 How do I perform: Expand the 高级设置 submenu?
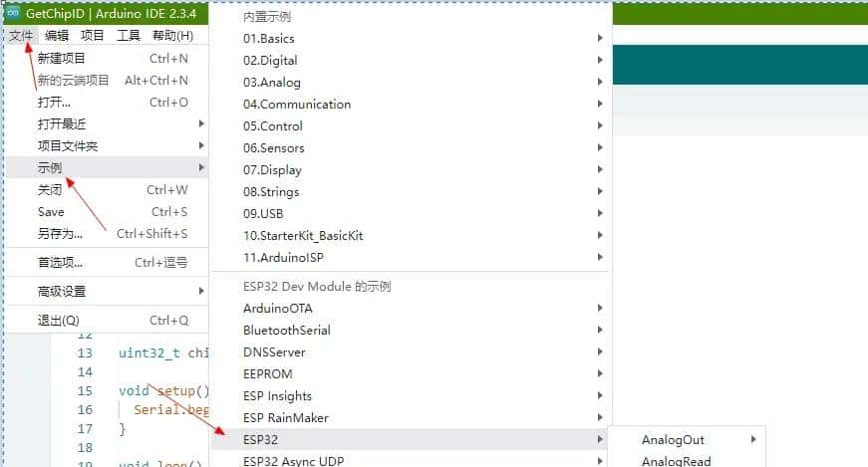tap(108, 291)
